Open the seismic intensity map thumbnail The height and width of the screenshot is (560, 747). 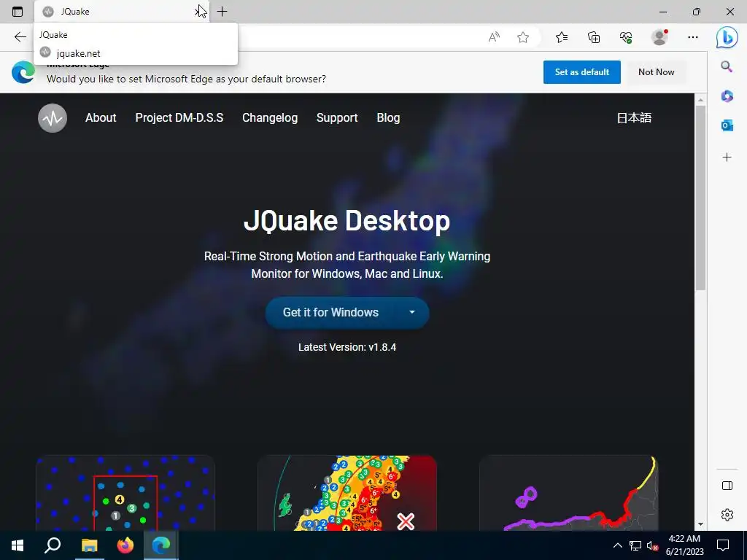point(347,493)
